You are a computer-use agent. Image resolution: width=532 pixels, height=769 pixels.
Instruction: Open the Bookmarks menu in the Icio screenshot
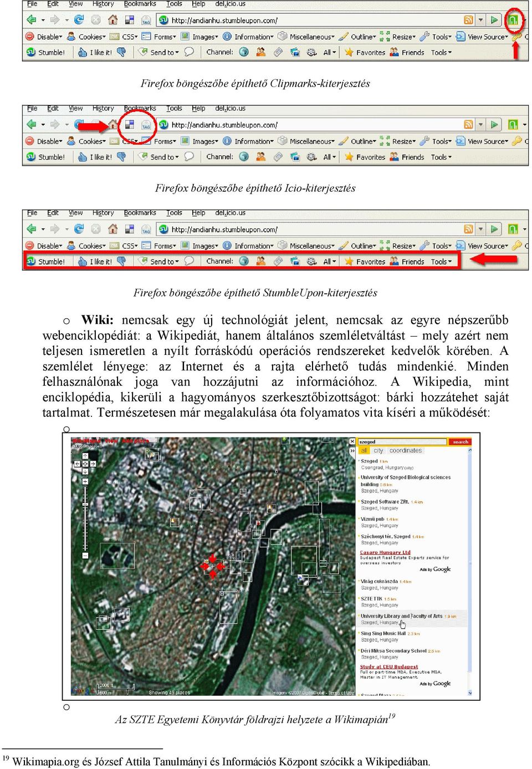pos(140,108)
